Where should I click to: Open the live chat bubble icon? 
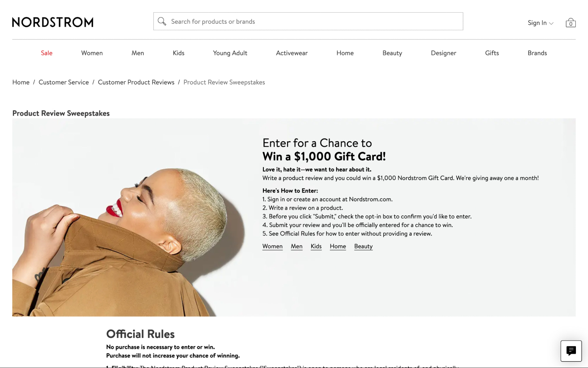pos(571,351)
